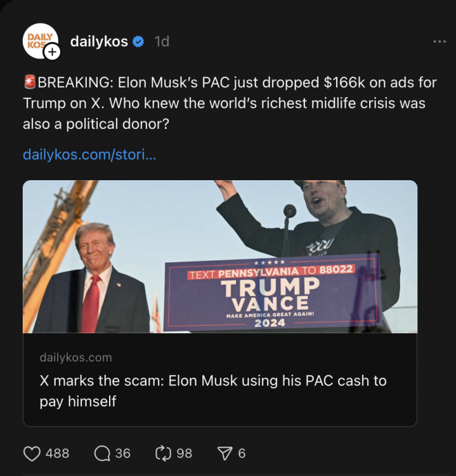Screen dimensions: 456x476
Task: View the 36 replies count
Action: pyautogui.click(x=122, y=453)
